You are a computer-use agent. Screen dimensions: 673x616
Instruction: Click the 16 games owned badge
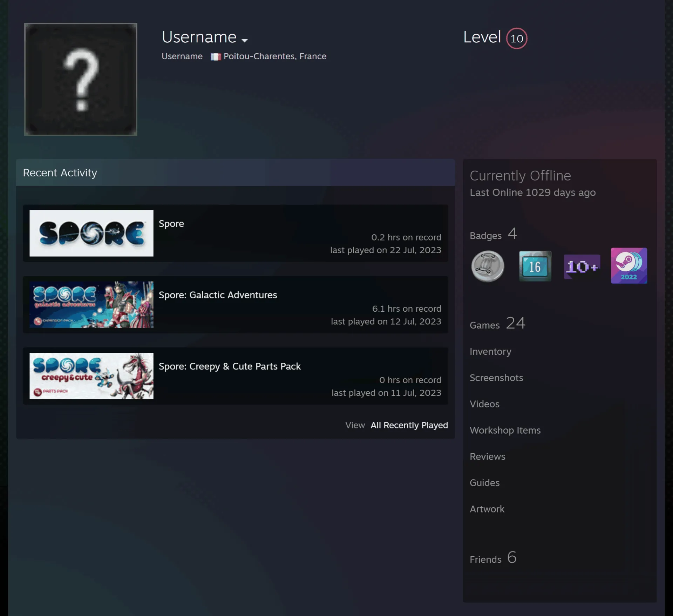pos(535,266)
